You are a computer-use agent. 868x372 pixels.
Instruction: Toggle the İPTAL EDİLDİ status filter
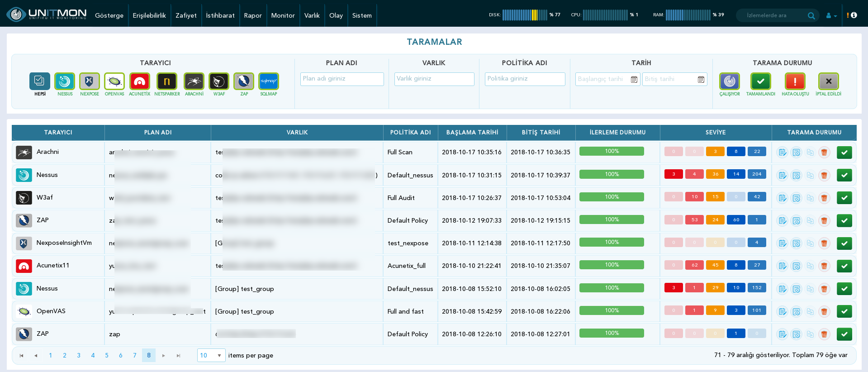click(x=828, y=81)
